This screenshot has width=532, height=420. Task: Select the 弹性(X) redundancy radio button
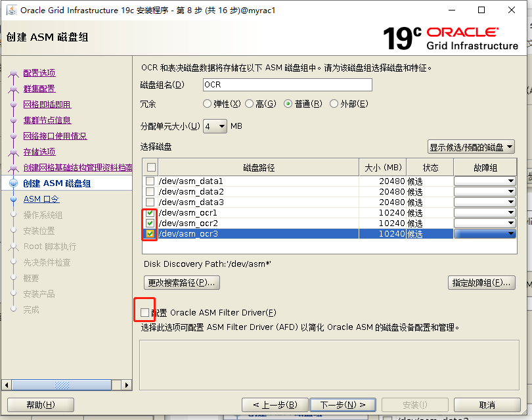[207, 104]
